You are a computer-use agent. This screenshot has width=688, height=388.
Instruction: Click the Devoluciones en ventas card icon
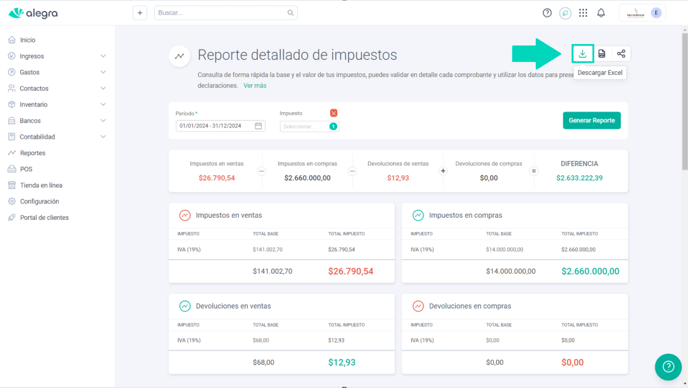(185, 306)
